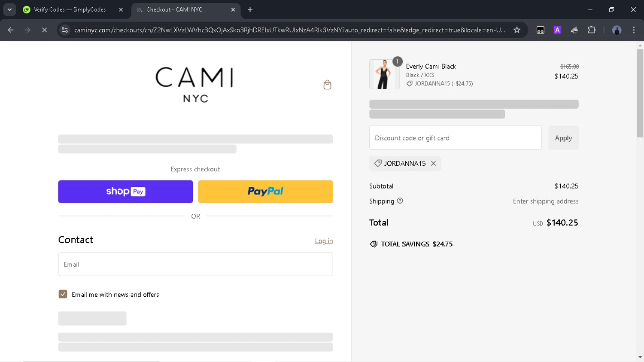Click the struck-through $165.00 price
The image size is (644, 362).
(569, 67)
